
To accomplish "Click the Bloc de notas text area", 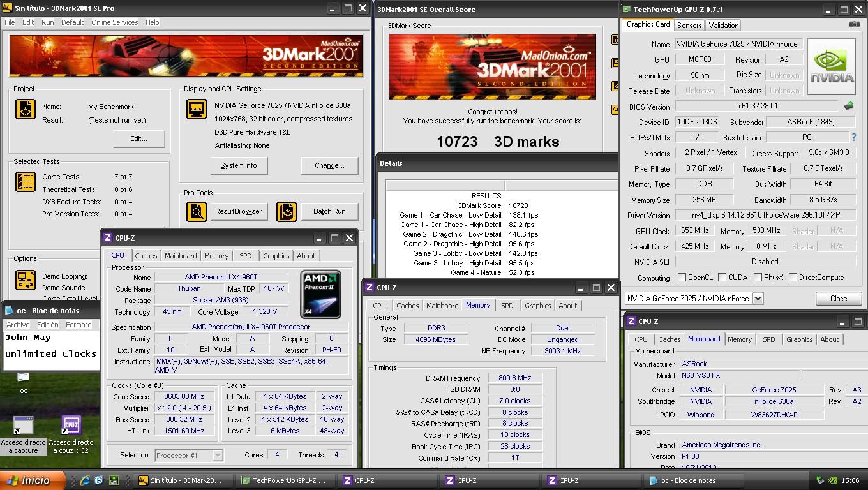I will [x=51, y=350].
